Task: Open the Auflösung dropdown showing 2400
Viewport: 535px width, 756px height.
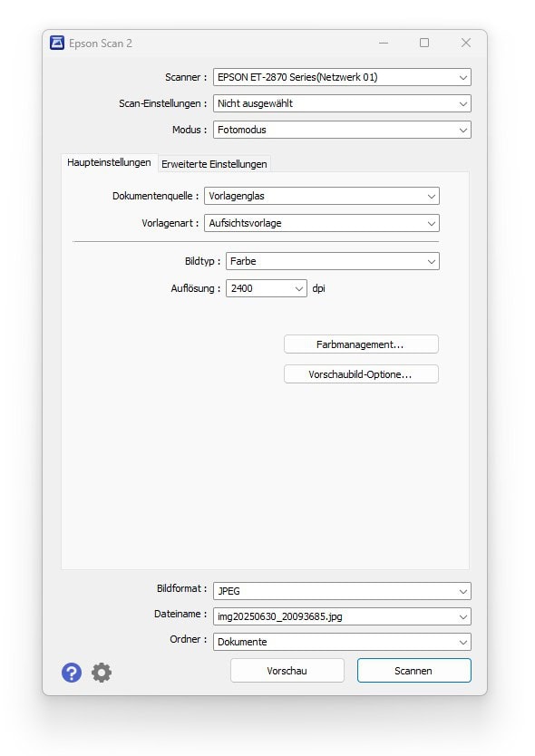Action: coord(267,288)
